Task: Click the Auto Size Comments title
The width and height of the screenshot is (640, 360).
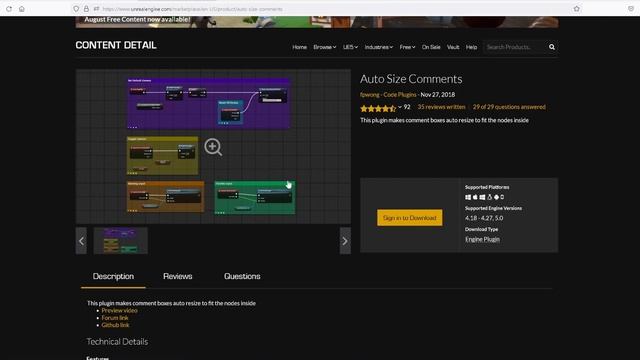Action: (411, 79)
